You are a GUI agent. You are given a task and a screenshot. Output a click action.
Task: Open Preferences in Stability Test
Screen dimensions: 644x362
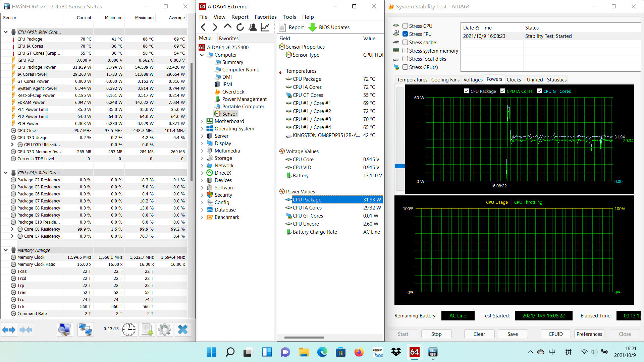click(x=589, y=334)
